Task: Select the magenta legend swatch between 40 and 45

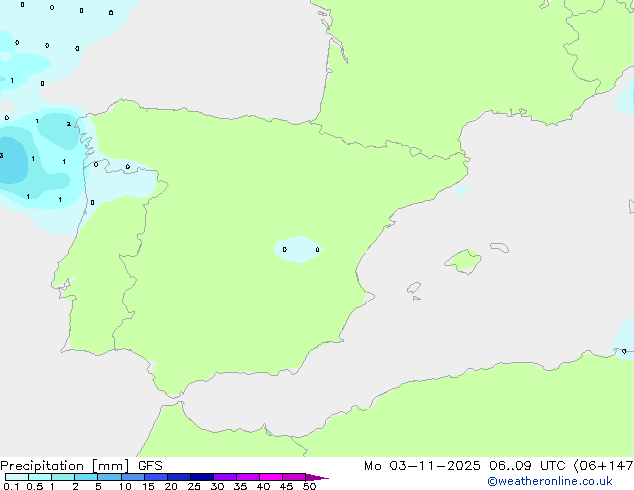Action: pyautogui.click(x=271, y=477)
